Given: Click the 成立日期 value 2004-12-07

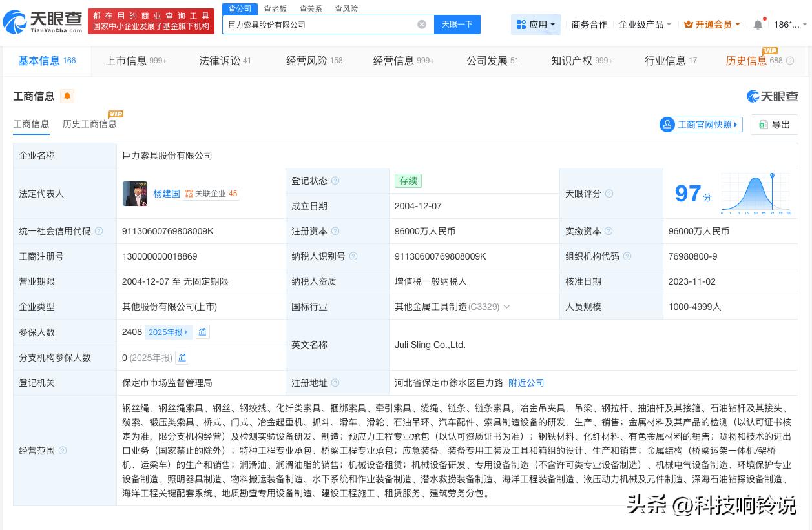Looking at the screenshot, I should click(418, 206).
